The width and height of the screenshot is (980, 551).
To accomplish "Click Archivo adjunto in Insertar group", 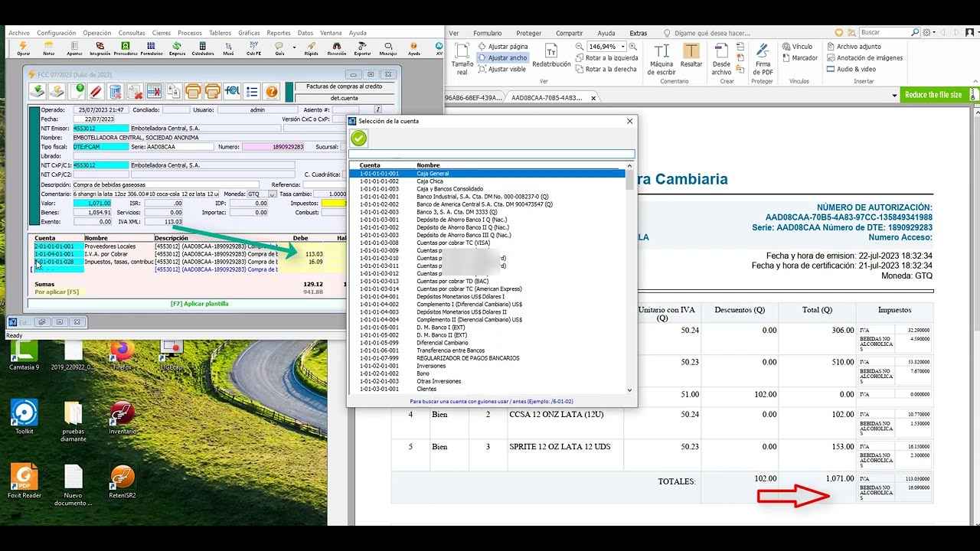I will pos(853,47).
